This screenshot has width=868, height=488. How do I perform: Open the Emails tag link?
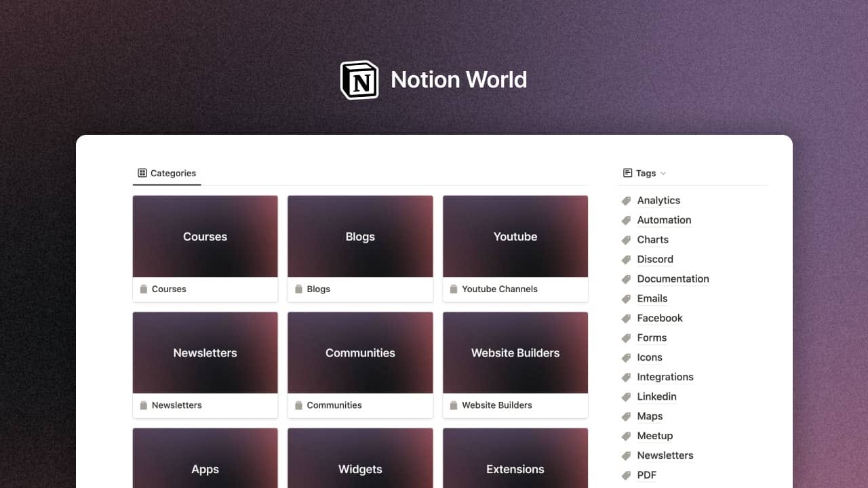click(x=652, y=299)
